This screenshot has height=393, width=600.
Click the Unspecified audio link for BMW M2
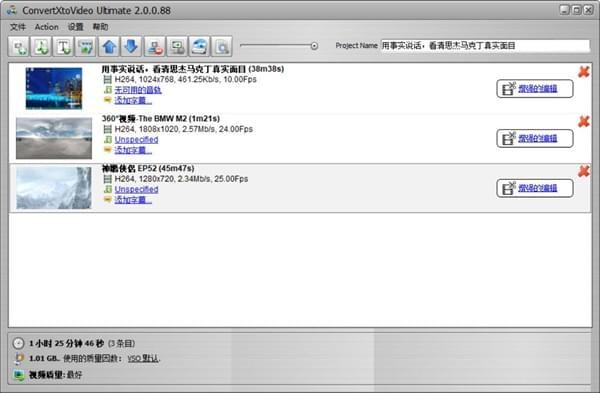click(x=137, y=140)
